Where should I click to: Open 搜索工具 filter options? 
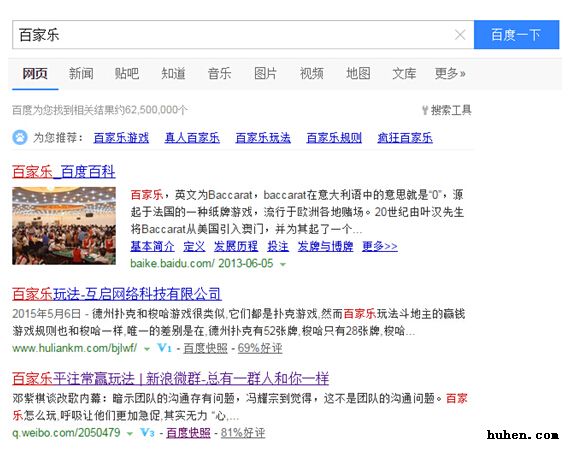[446, 110]
